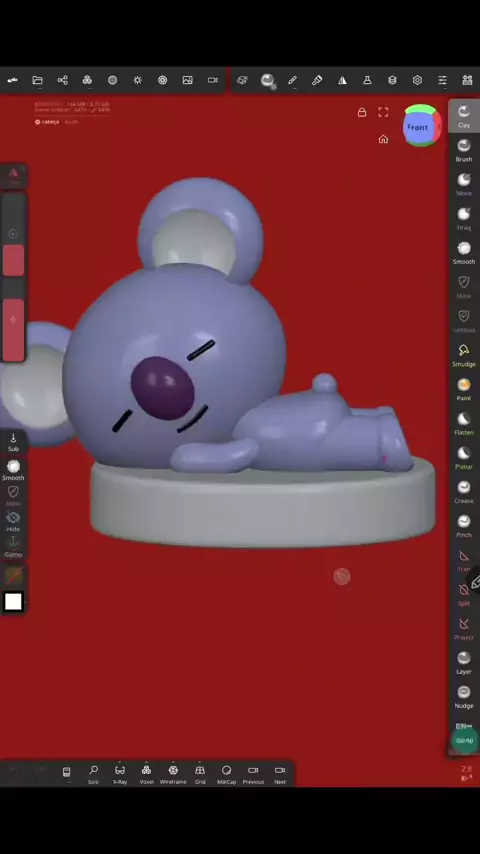Select the Clay sculpting tool
Viewport: 480px width, 854px height.
point(464,116)
